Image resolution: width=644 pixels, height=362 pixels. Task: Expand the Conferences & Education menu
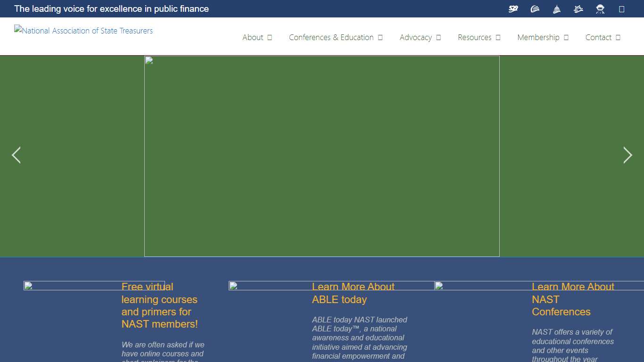click(335, 37)
